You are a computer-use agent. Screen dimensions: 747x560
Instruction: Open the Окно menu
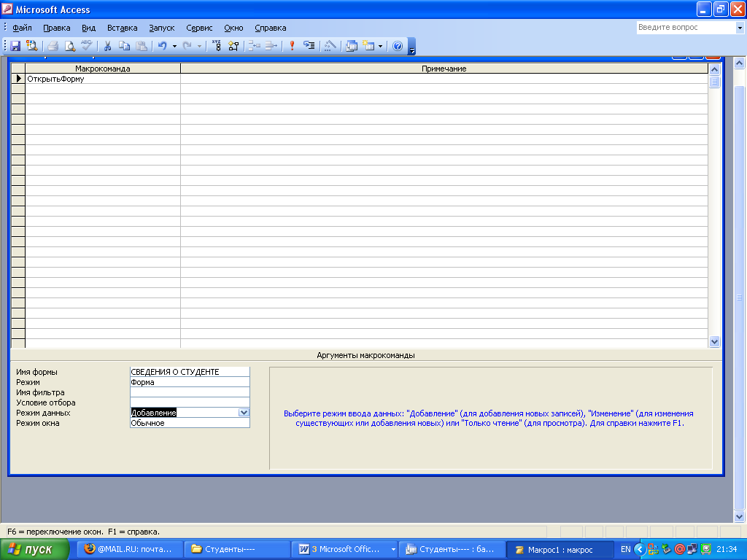233,28
